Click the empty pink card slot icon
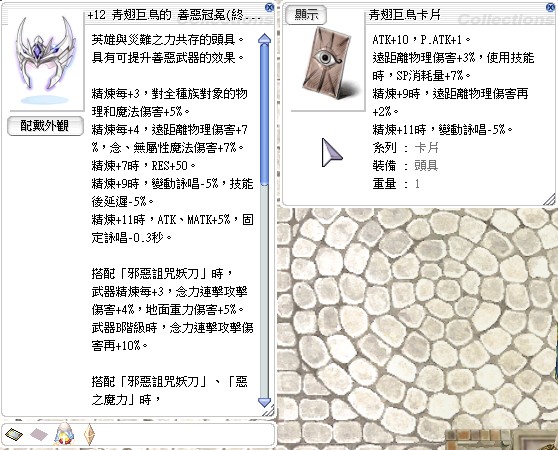Viewport: 558px width, 450px height. (39, 434)
